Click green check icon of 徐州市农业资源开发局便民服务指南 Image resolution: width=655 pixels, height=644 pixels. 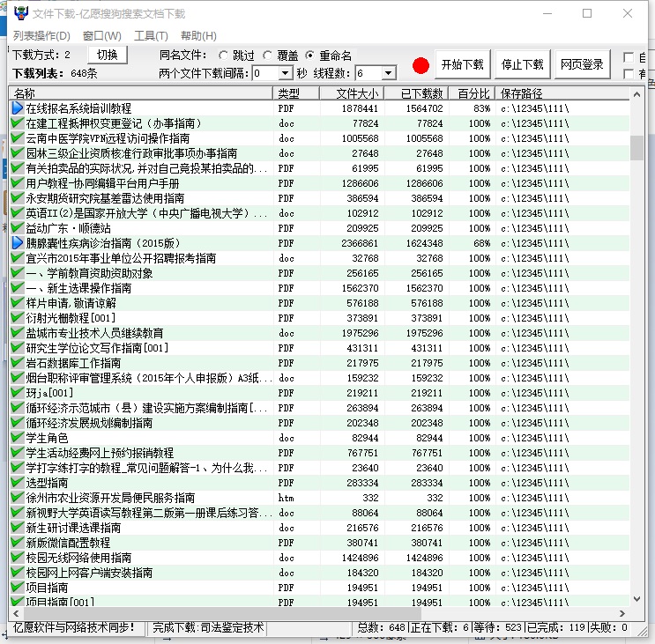18,498
